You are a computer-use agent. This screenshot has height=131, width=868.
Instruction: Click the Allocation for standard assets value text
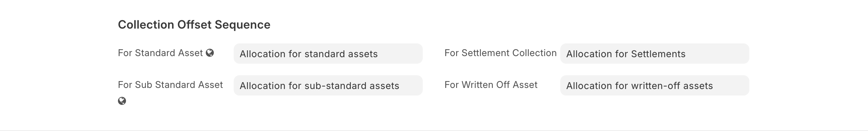click(308, 54)
